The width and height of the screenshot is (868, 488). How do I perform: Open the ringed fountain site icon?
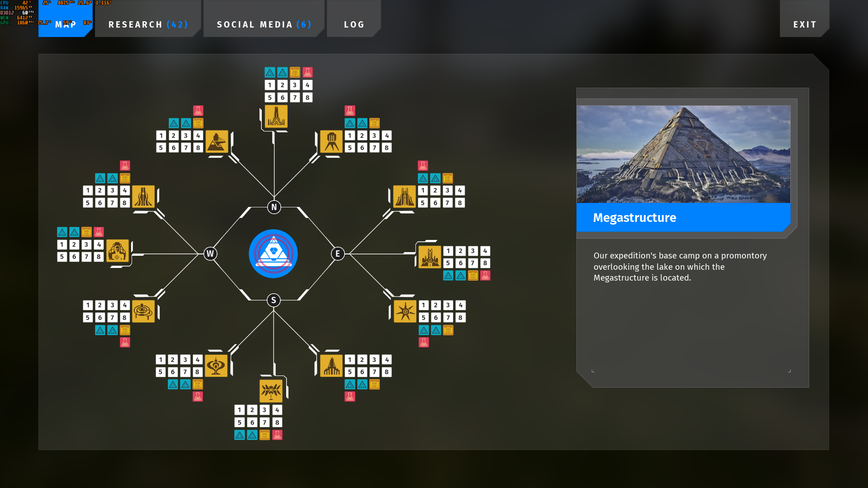point(143,311)
